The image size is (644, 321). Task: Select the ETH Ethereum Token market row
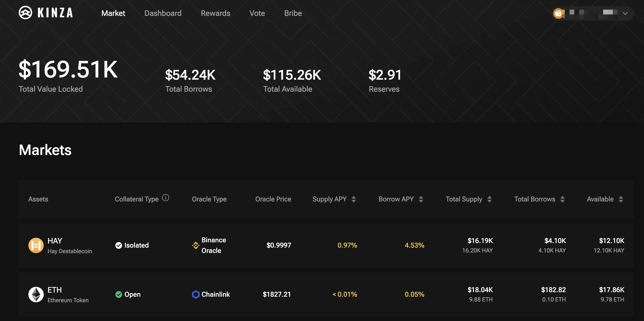[x=325, y=294]
